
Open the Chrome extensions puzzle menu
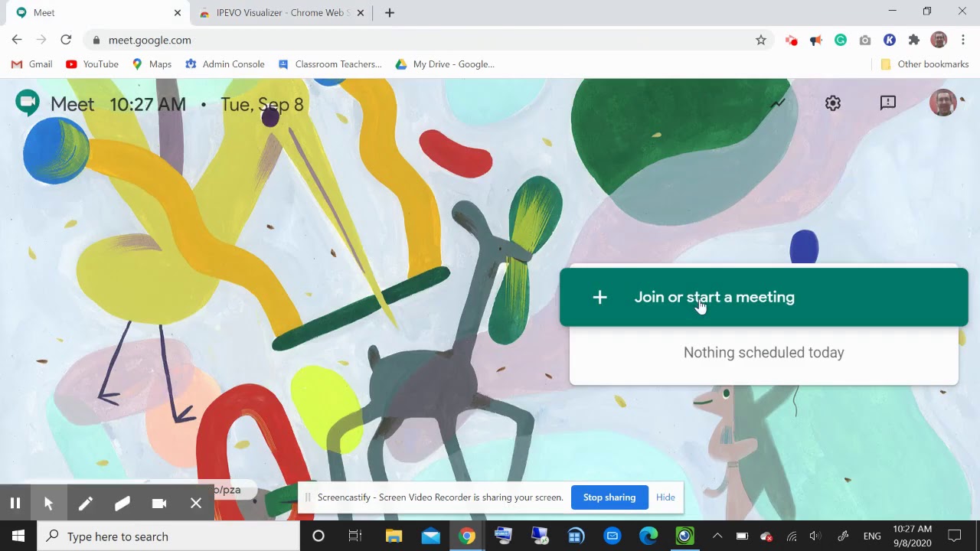click(x=914, y=40)
